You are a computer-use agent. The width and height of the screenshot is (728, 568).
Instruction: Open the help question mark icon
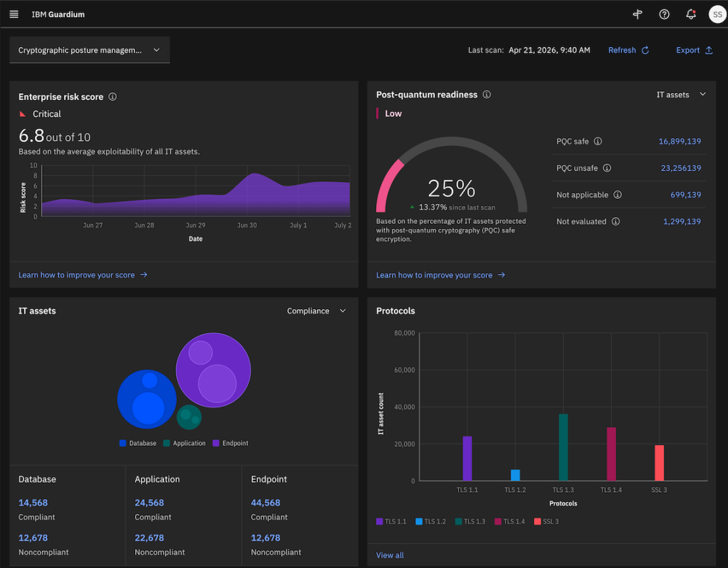[x=665, y=14]
